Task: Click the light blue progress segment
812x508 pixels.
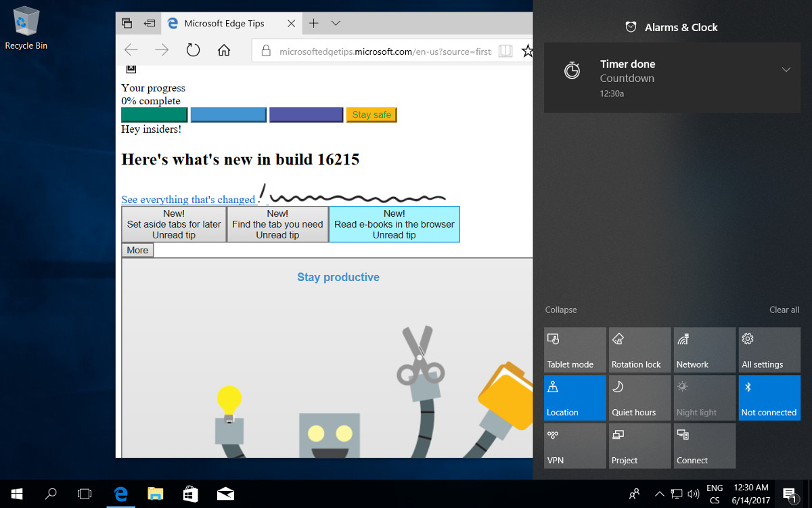Action: pyautogui.click(x=228, y=114)
